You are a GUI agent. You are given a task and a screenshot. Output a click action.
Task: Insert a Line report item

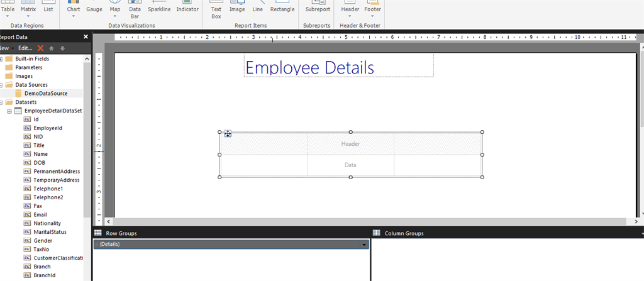[x=257, y=7]
